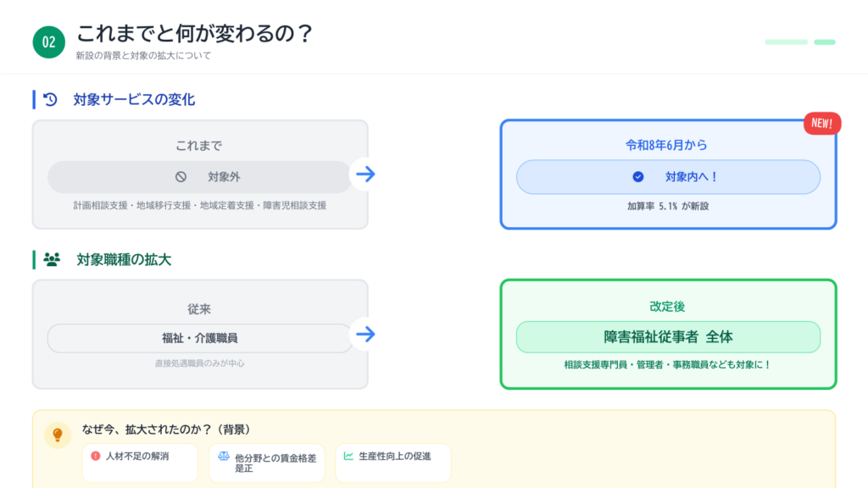Click the red exclamation icon by 人材不足の解消
The height and width of the screenshot is (488, 868).
[x=96, y=456]
